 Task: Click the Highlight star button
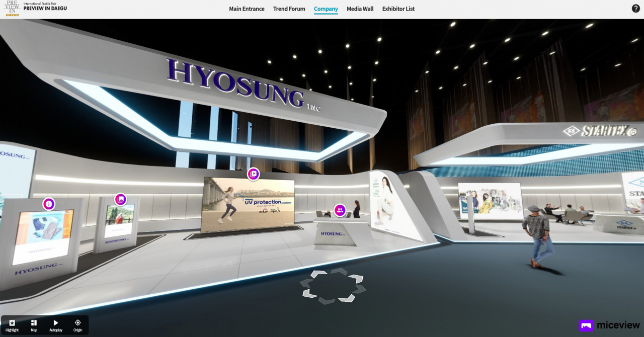click(x=12, y=325)
